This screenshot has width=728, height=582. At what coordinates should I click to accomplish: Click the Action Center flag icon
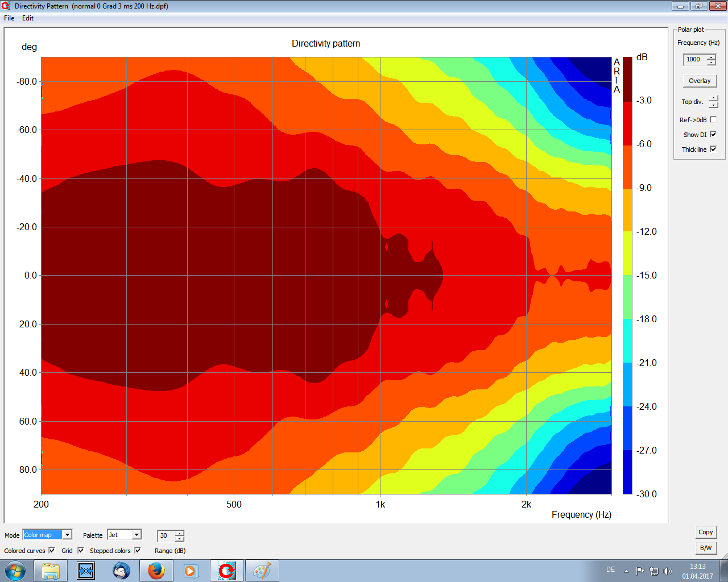pyautogui.click(x=640, y=571)
